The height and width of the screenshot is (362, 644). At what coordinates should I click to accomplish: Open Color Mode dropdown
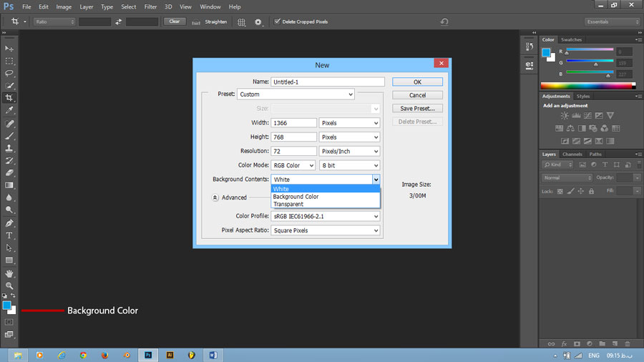pos(293,165)
